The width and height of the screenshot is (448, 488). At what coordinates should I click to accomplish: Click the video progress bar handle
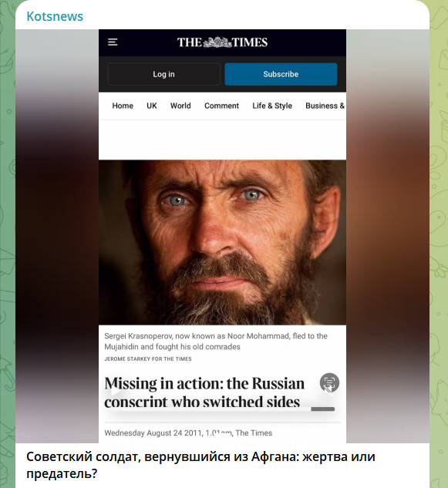click(x=323, y=409)
